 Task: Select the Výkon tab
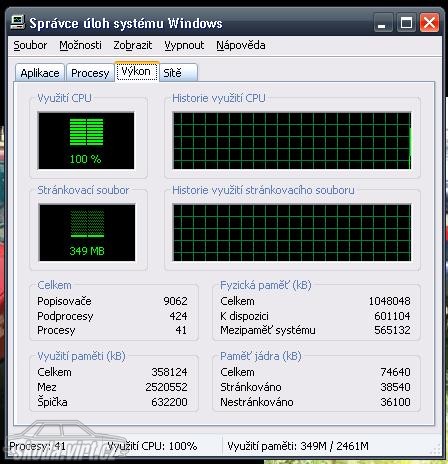(x=137, y=71)
